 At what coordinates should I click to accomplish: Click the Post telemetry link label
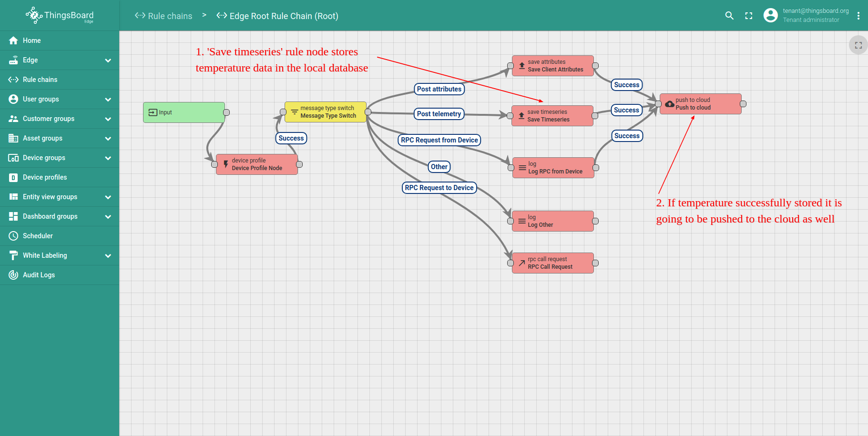[439, 114]
